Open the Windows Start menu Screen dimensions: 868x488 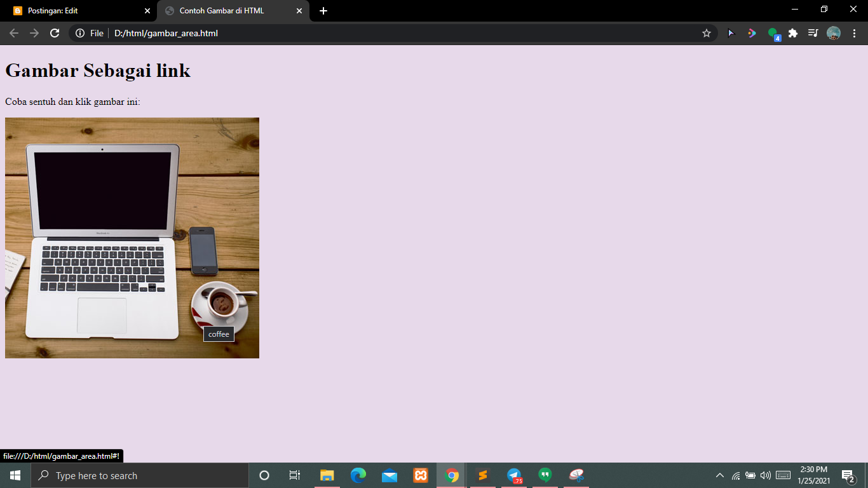[15, 475]
